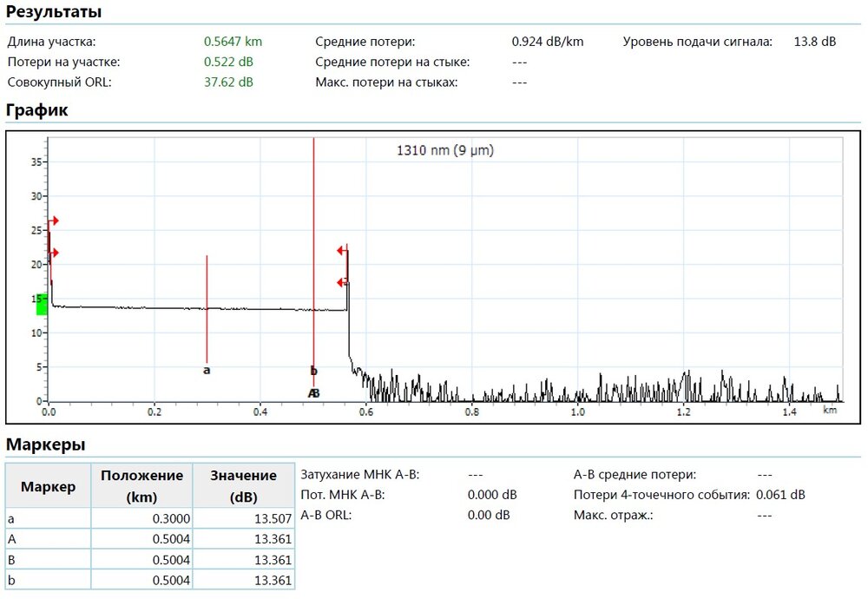Click the lower red end-of-fiber arrow

[x=342, y=282]
